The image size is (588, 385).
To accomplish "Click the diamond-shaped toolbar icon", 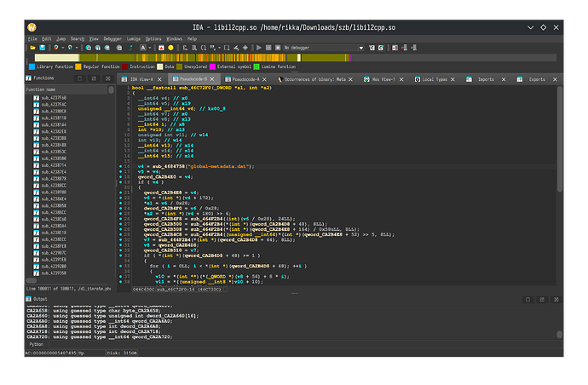I will click(x=245, y=48).
